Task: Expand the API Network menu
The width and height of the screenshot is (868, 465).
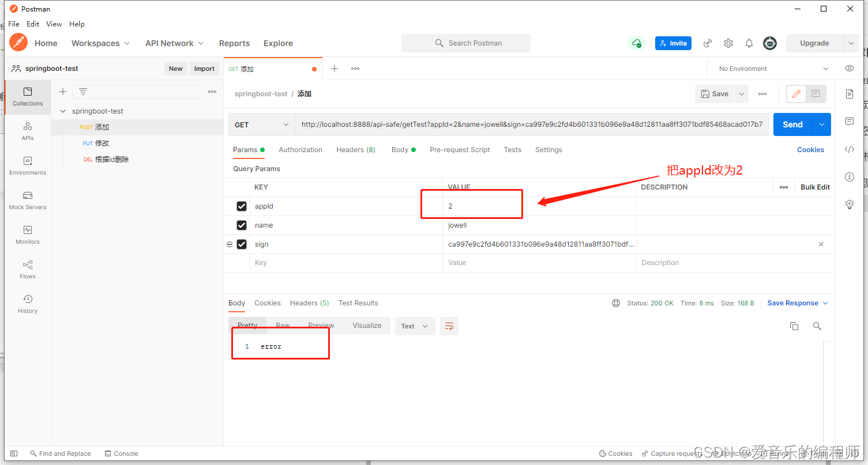Action: [175, 43]
